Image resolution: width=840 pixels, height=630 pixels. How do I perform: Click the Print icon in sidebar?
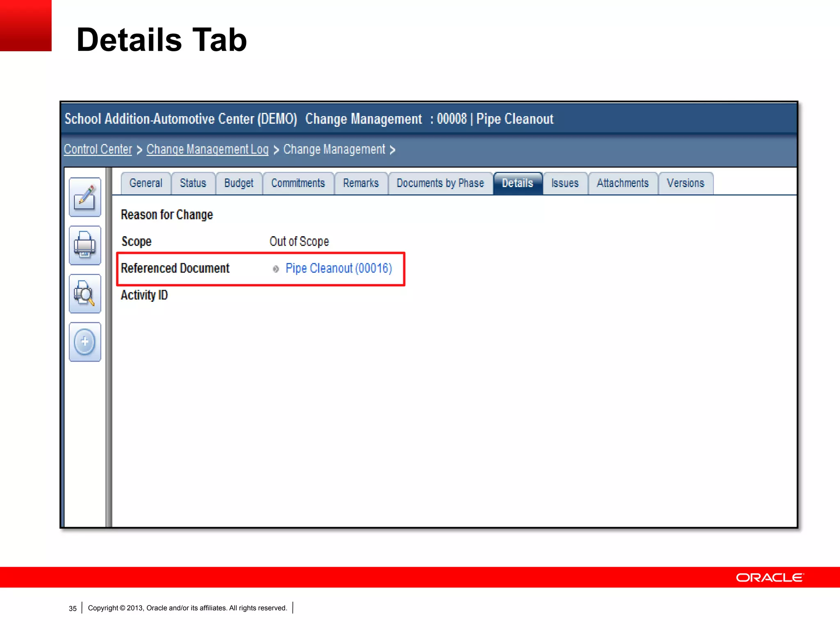pos(85,245)
